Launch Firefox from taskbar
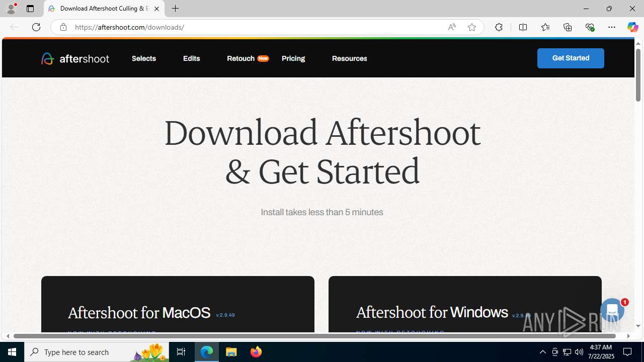Viewport: 644px width, 362px height. [256, 352]
